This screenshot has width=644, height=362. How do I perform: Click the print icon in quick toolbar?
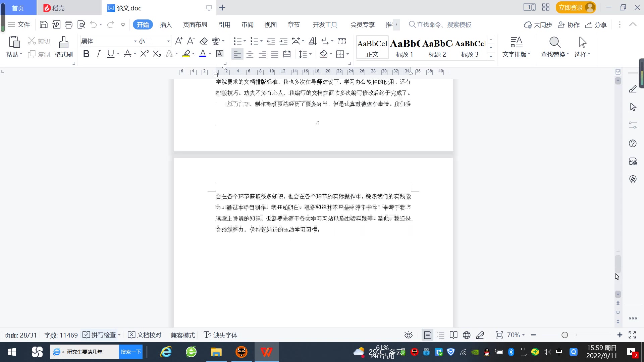coord(68,24)
